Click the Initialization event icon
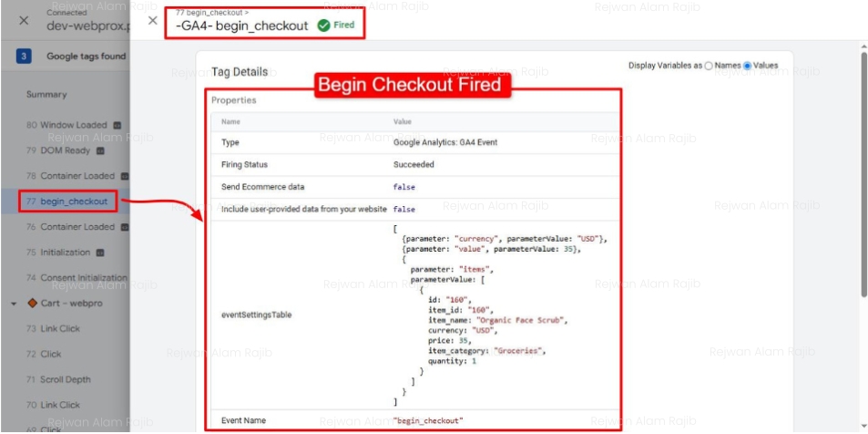Viewport: 868px width, 434px height. pos(99,253)
